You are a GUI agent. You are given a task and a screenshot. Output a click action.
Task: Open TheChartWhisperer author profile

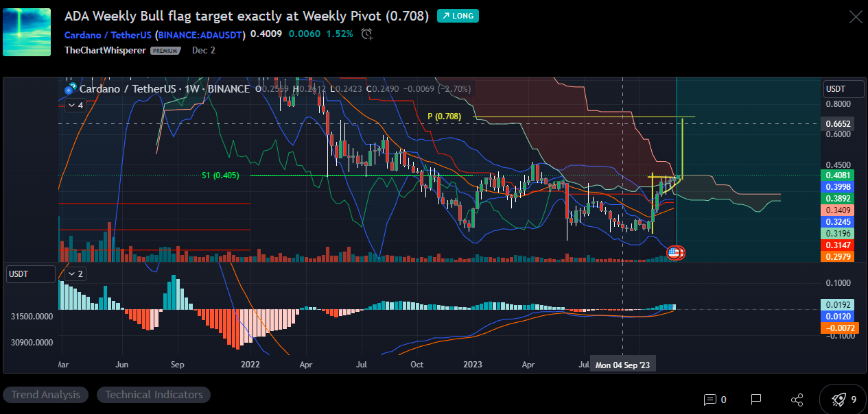[x=105, y=50]
